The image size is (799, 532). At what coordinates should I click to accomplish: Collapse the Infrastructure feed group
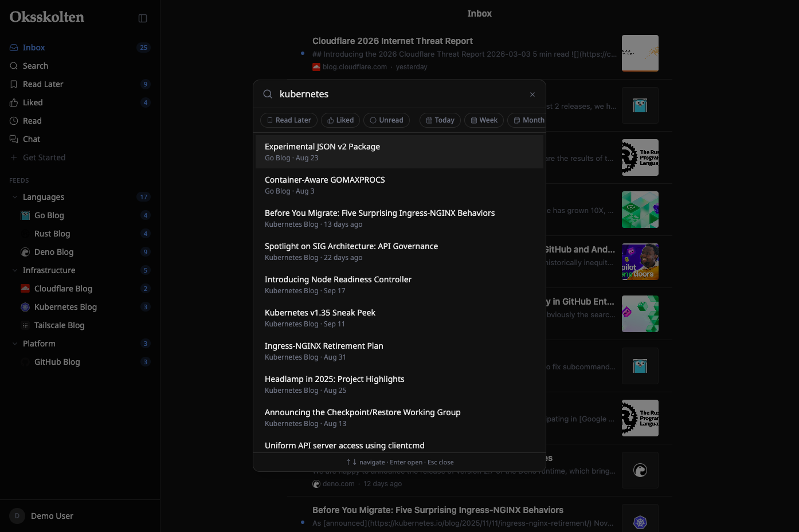point(15,270)
